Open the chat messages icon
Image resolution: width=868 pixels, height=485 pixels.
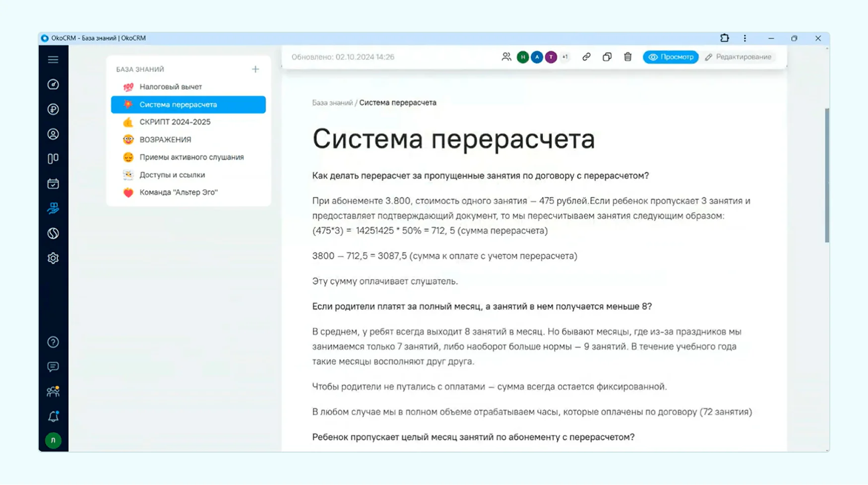[x=53, y=367]
